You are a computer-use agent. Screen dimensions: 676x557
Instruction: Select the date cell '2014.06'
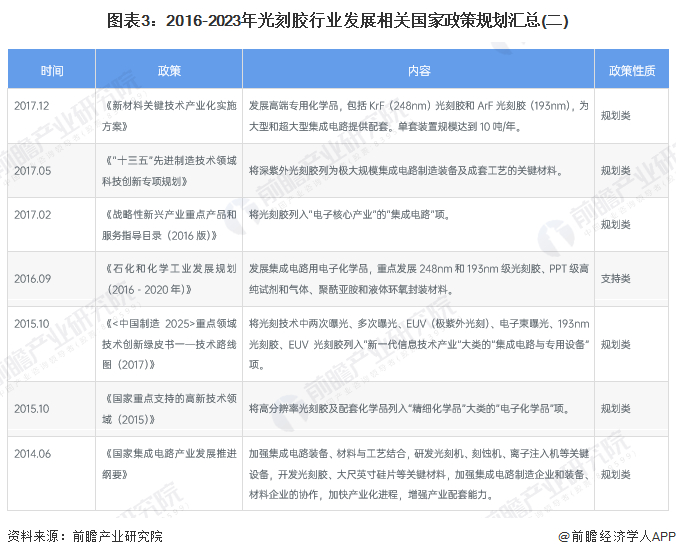32,454
